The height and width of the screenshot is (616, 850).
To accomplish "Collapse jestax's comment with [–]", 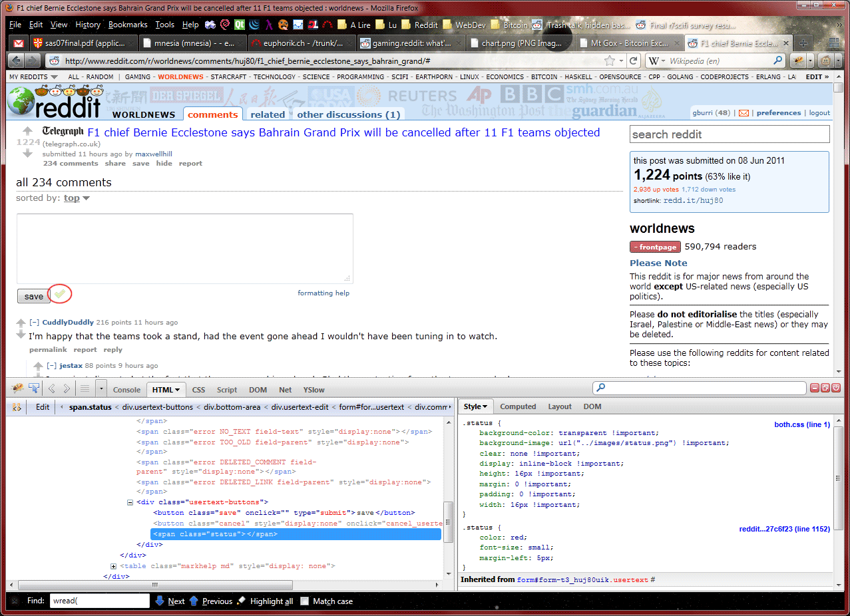I will pos(51,365).
